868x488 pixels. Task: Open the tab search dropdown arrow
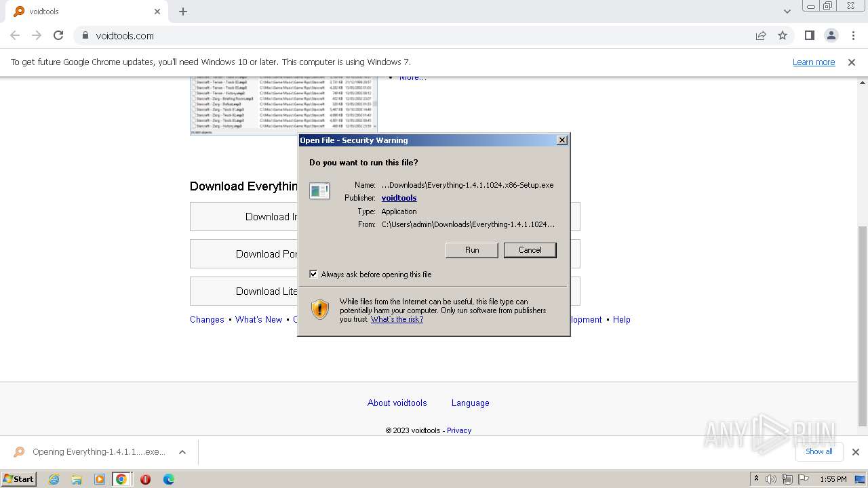click(787, 11)
